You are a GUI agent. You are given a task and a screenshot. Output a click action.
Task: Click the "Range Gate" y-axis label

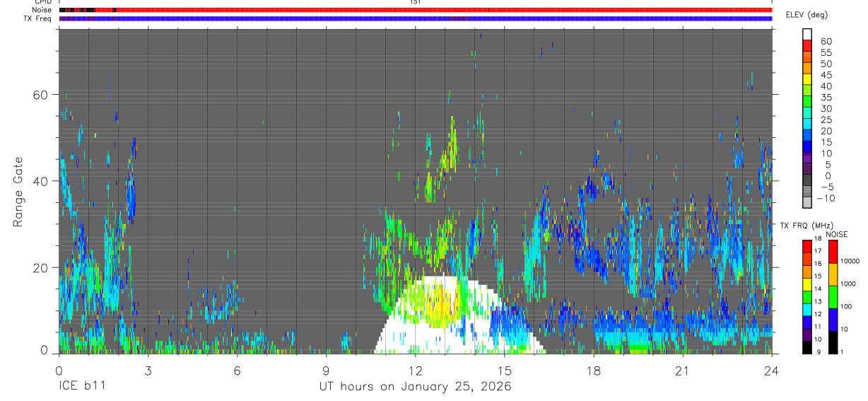pyautogui.click(x=18, y=192)
